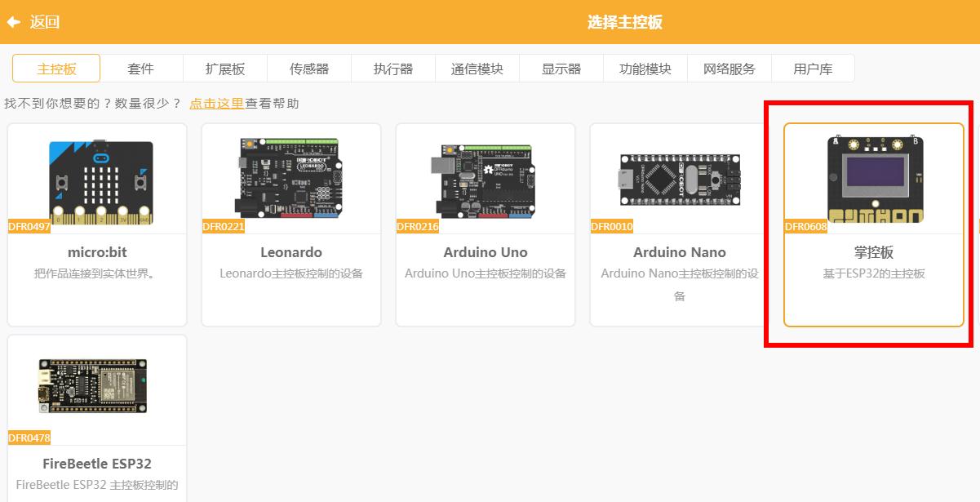Select the 掌控板 board image
This screenshot has height=502, width=980.
click(x=875, y=180)
